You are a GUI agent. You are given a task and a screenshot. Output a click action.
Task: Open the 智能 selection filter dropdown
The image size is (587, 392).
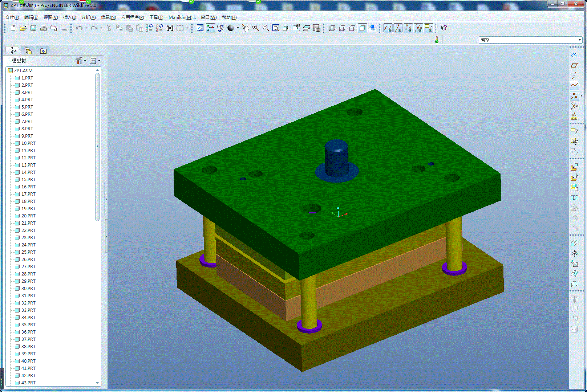click(530, 40)
